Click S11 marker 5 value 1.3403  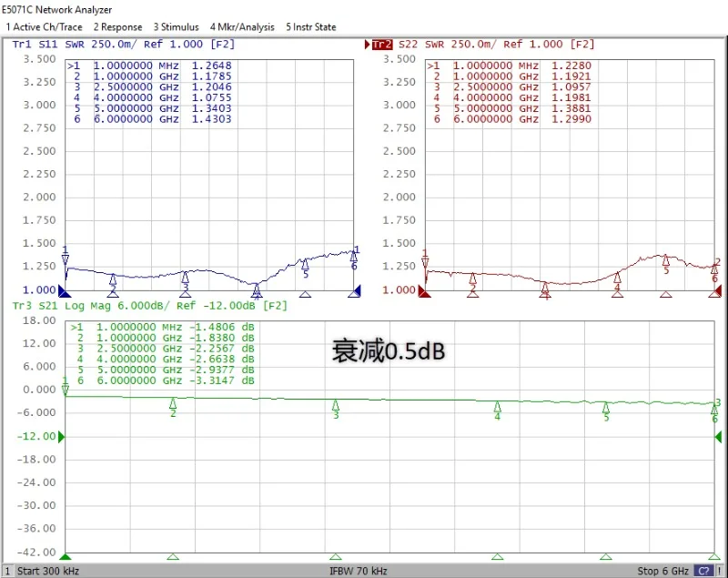click(212, 108)
